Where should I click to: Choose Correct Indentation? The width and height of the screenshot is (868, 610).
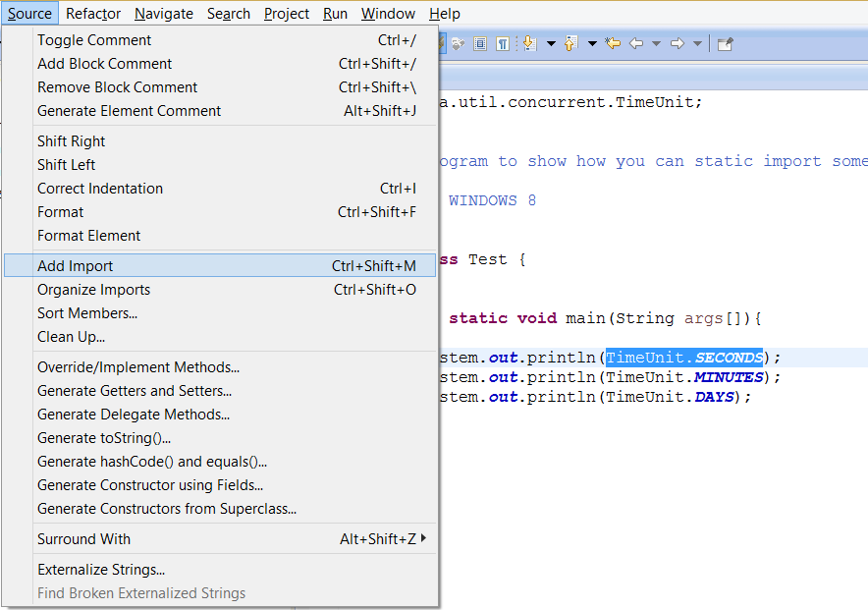pyautogui.click(x=220, y=189)
